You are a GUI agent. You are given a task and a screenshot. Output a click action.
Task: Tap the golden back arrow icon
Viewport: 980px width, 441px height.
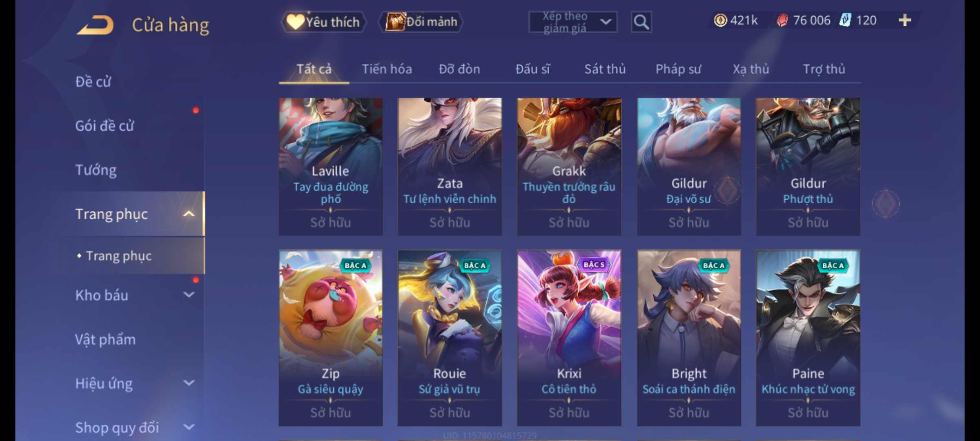[95, 25]
